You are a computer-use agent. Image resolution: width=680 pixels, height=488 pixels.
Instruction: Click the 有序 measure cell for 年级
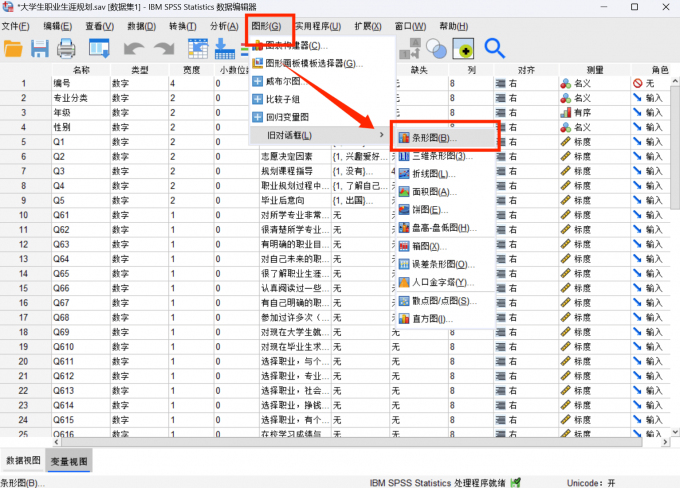click(x=595, y=113)
